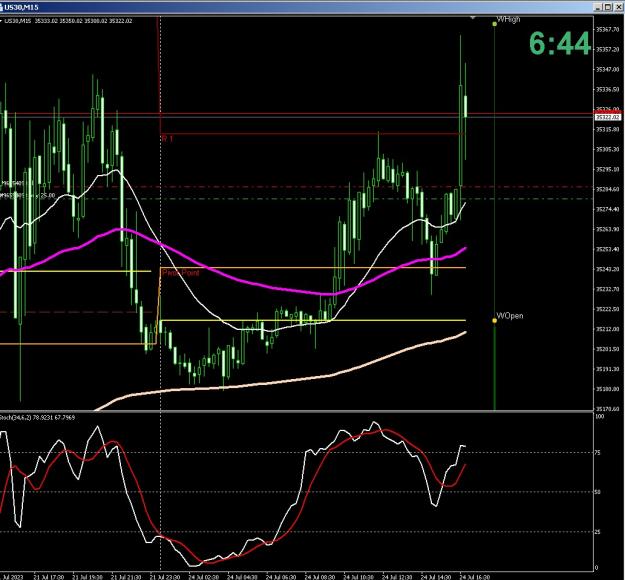Click stochastic scale value 50
625x580 pixels.
(x=597, y=492)
